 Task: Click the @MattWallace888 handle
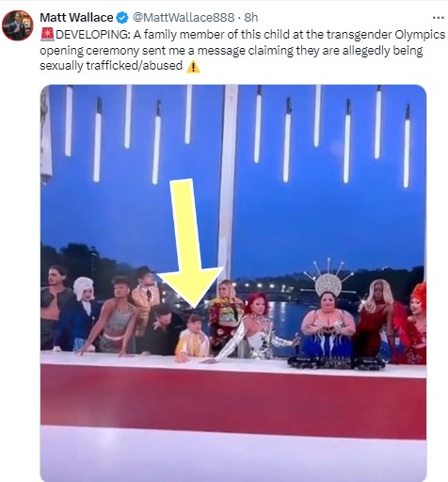(x=184, y=18)
